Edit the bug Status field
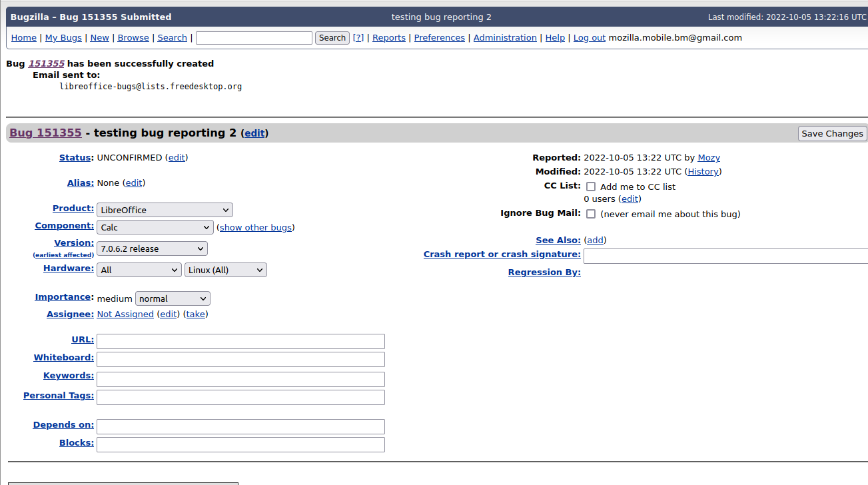 176,157
